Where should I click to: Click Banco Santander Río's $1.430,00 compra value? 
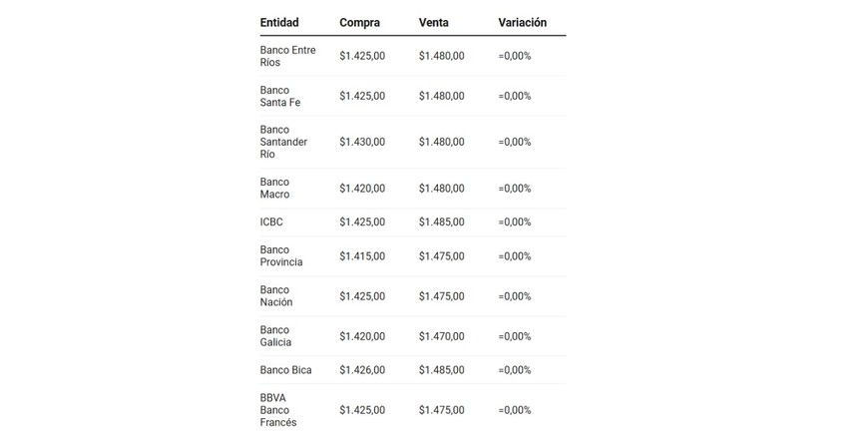click(x=362, y=142)
